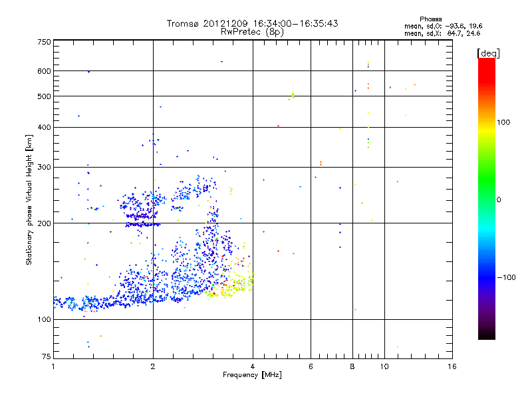Click the rainbow phase colorbar

(x=487, y=198)
